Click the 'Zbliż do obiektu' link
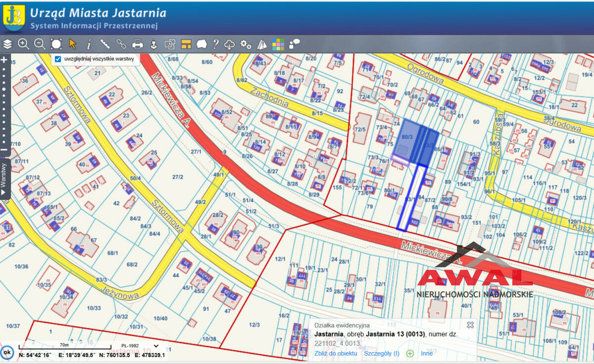This screenshot has width=594, height=364. pos(336,354)
